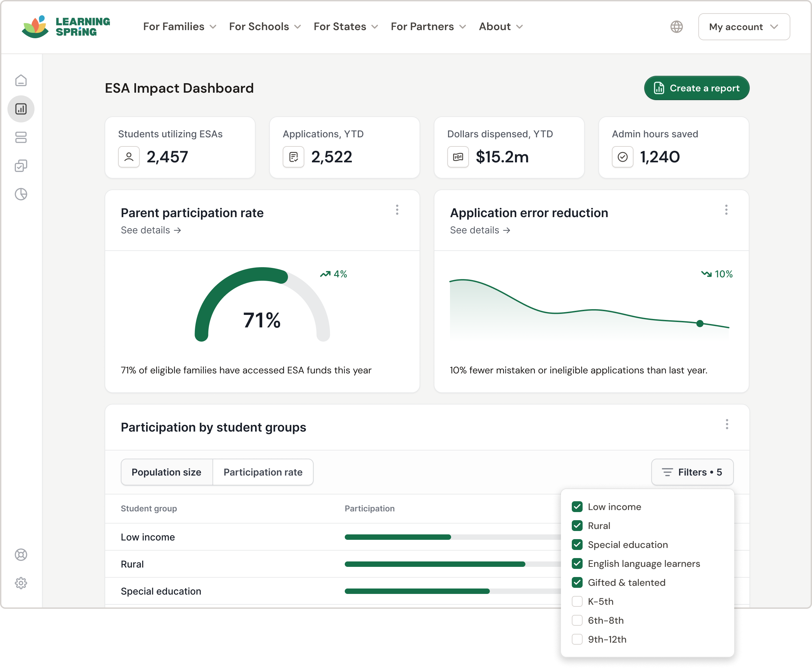Open See details under Parent participation

coord(151,230)
